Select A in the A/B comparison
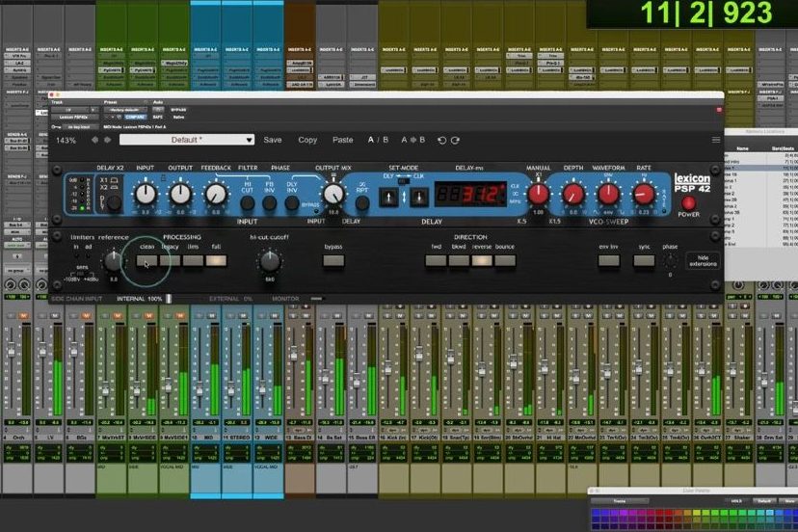The width and height of the screenshot is (798, 532). point(372,140)
